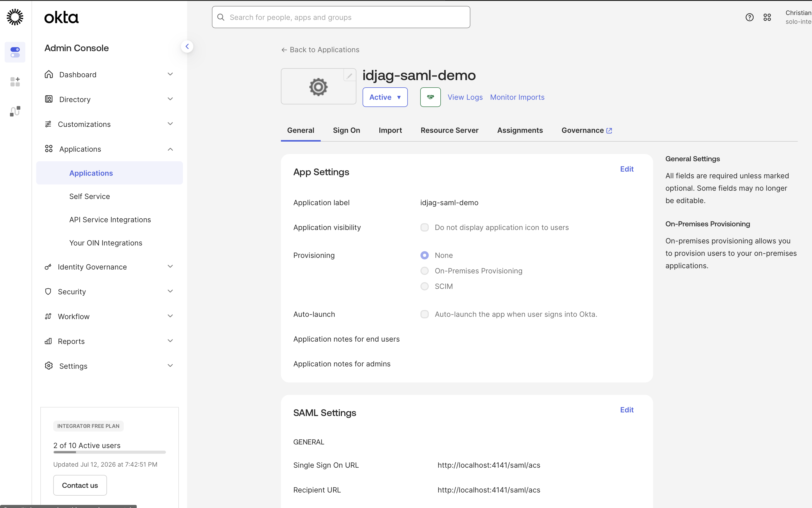Click the Reports bar-chart icon
Viewport: 812px width, 508px height.
[x=48, y=341]
